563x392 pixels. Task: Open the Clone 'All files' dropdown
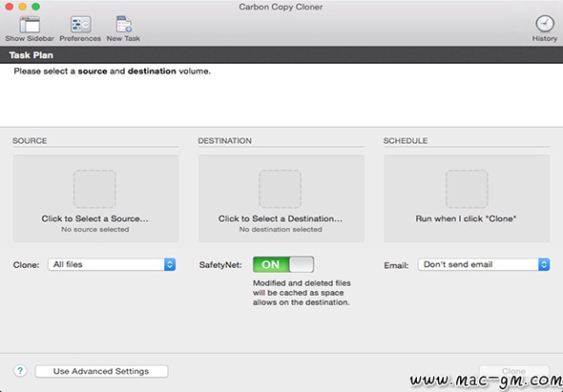pos(112,264)
